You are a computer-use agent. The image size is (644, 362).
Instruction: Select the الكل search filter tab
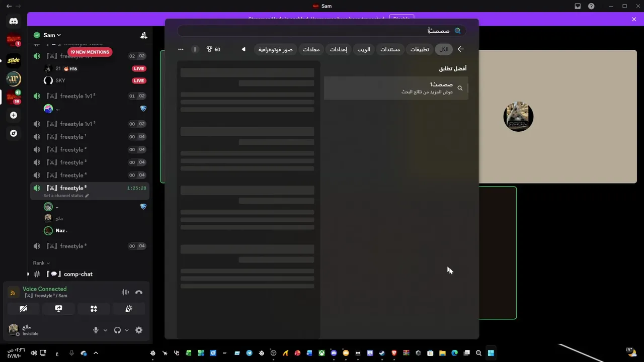pos(444,49)
